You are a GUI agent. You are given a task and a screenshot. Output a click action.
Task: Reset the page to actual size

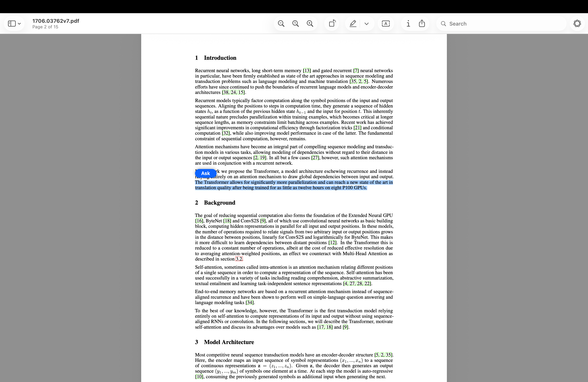(x=295, y=24)
